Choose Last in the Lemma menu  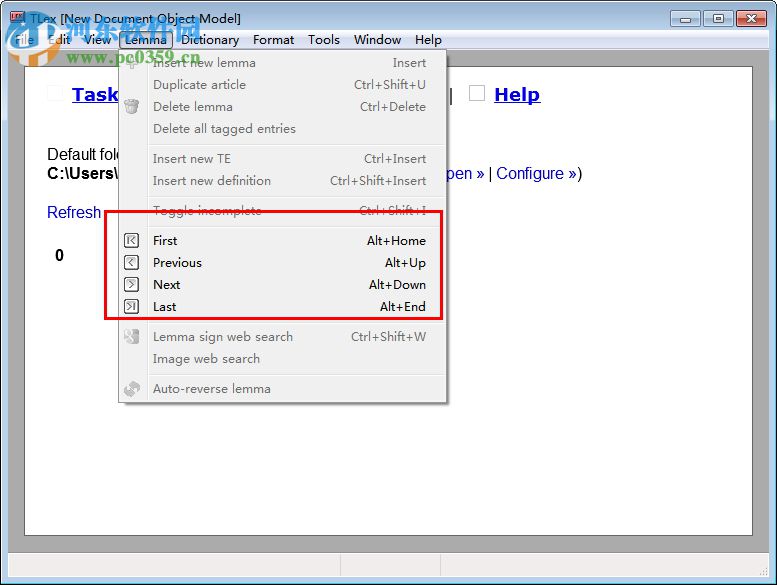pyautogui.click(x=282, y=307)
